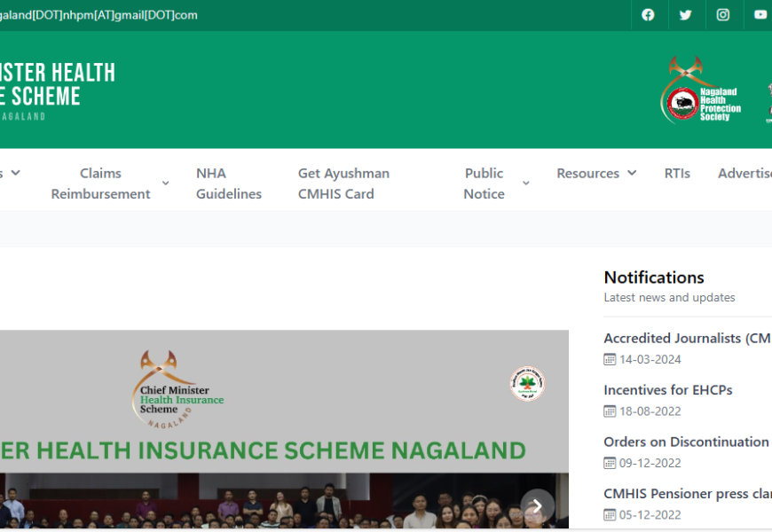
Task: Click the Nagaland Health Protection Society logo
Action: click(x=701, y=91)
